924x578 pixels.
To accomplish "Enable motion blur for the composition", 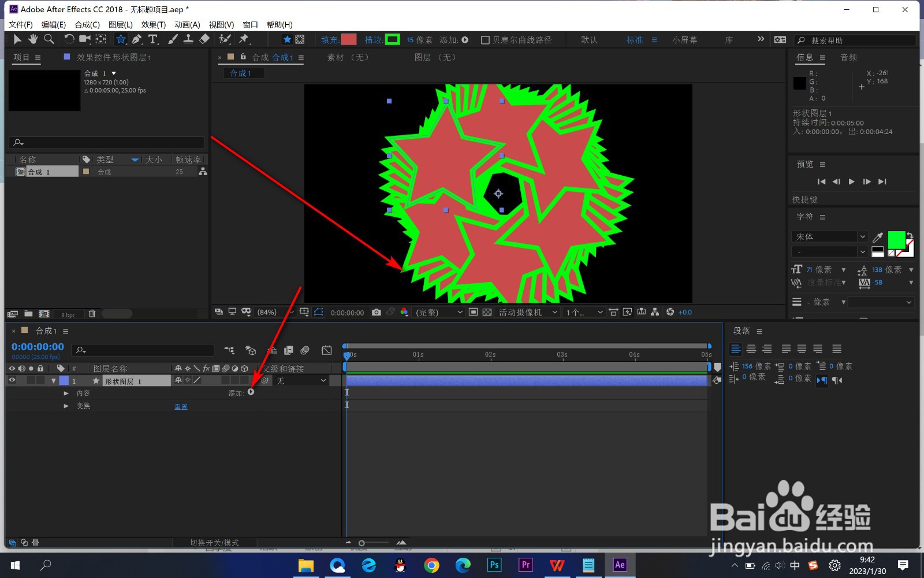I will 305,350.
